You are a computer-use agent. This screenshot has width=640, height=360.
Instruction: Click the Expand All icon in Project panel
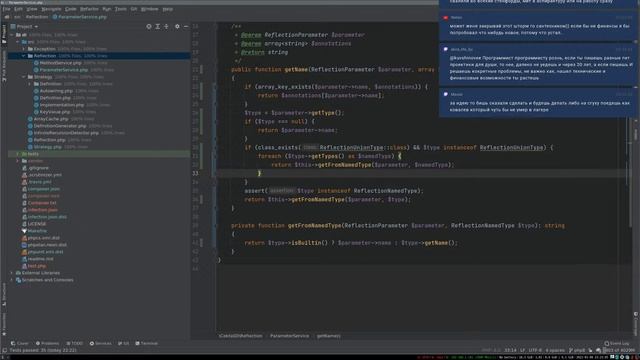(158, 27)
